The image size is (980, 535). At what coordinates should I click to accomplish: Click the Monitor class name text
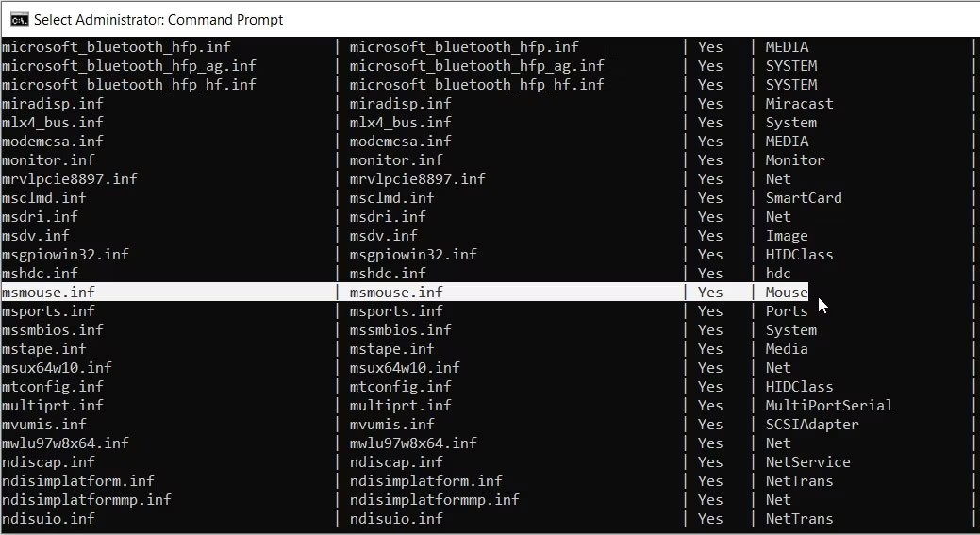795,160
